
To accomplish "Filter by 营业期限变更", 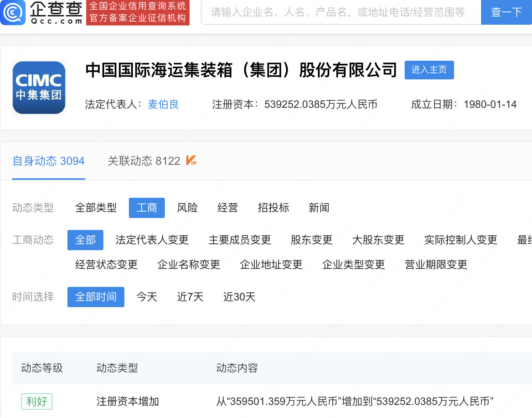I will tap(436, 265).
